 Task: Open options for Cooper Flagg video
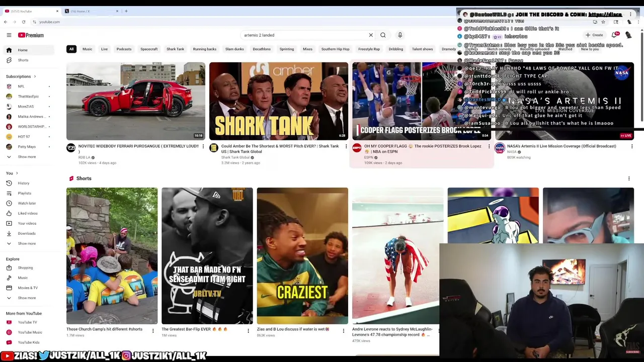coord(489,146)
